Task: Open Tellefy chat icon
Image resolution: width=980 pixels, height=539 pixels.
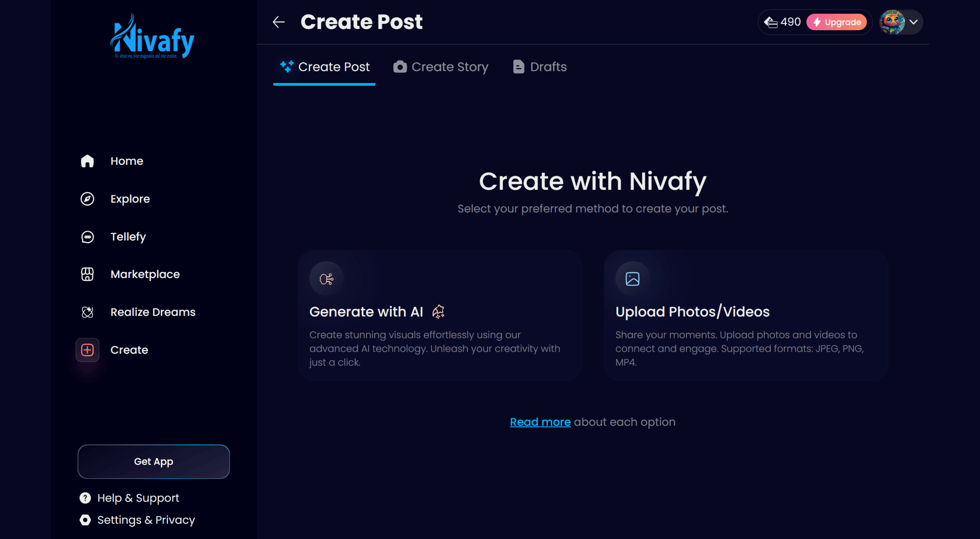Action: 87,237
